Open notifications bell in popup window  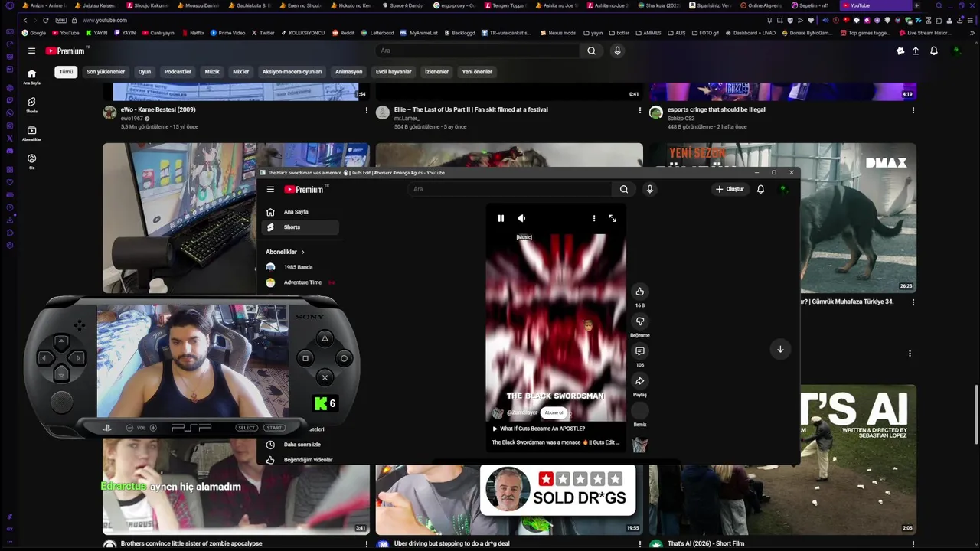click(x=760, y=189)
